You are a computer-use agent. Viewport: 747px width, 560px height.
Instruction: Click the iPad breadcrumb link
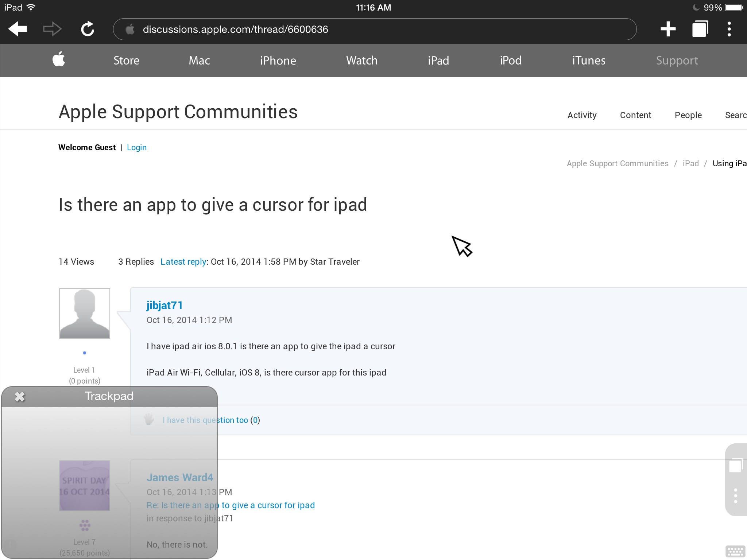(690, 164)
